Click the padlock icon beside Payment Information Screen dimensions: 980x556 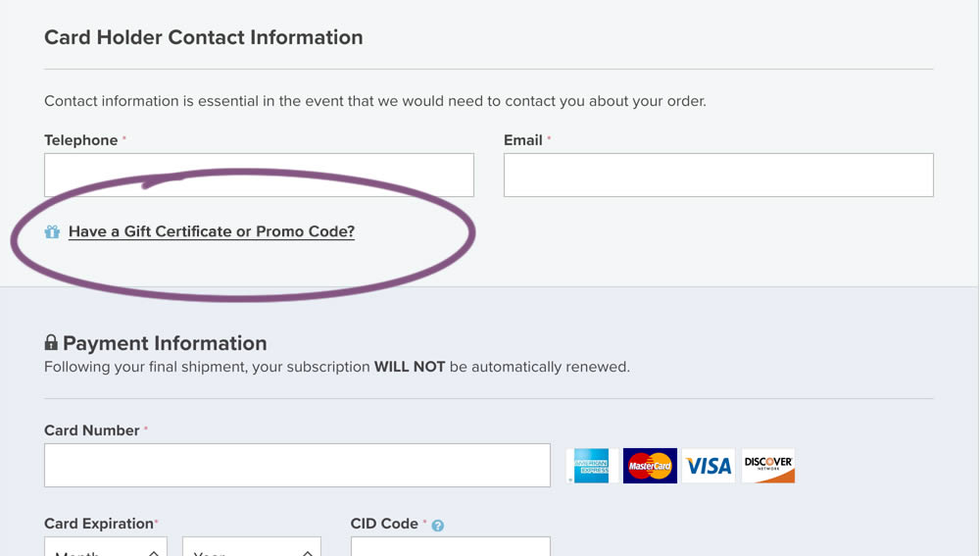pyautogui.click(x=51, y=342)
